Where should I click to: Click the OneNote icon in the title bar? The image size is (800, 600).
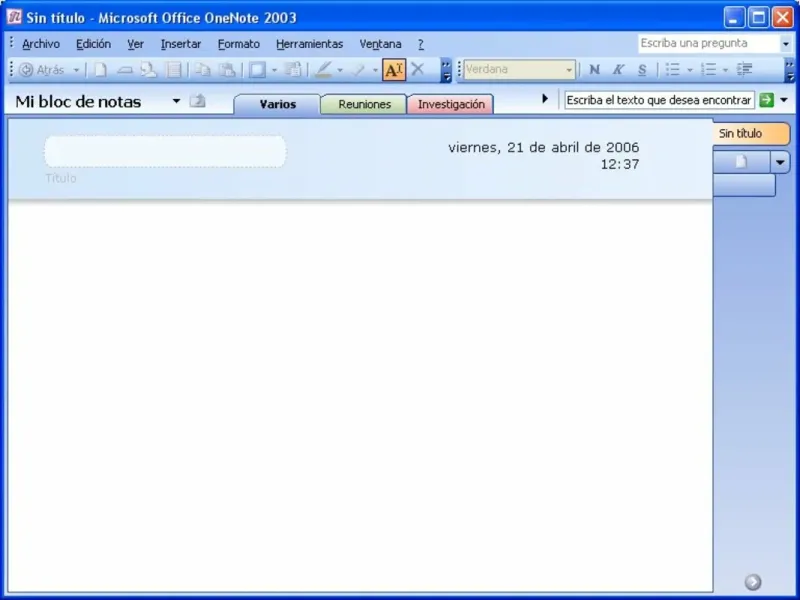pos(14,17)
